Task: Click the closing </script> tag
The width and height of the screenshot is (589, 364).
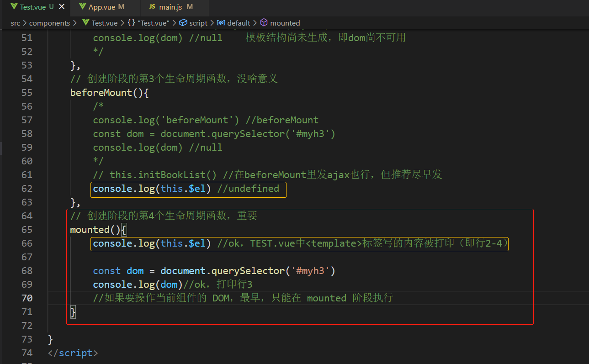Action: 73,353
